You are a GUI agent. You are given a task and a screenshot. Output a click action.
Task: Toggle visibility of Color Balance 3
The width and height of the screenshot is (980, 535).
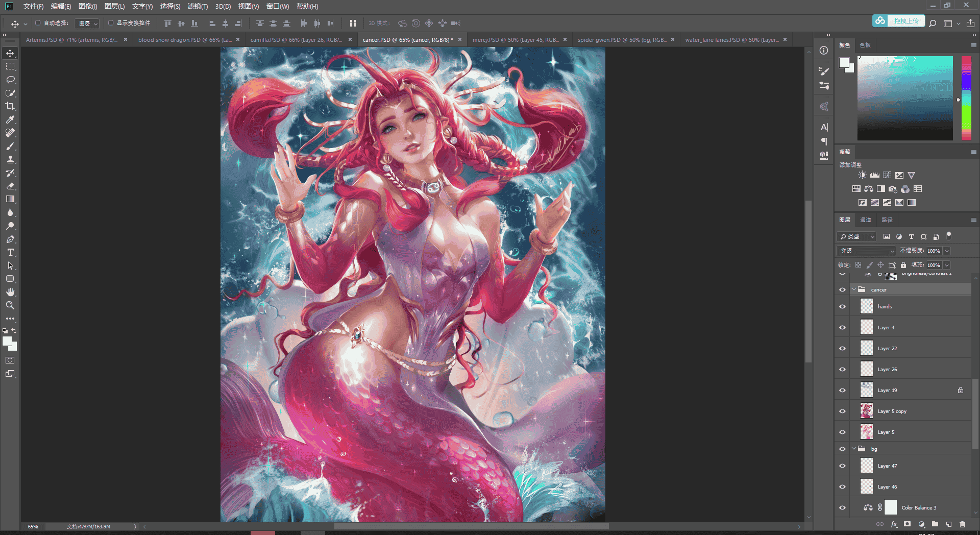point(842,508)
